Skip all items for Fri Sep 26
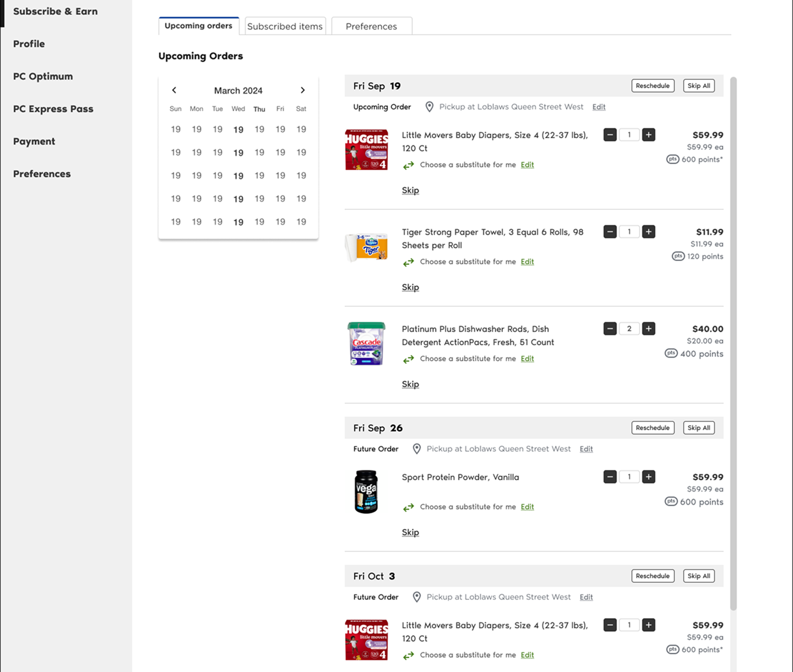The image size is (793, 672). click(699, 428)
